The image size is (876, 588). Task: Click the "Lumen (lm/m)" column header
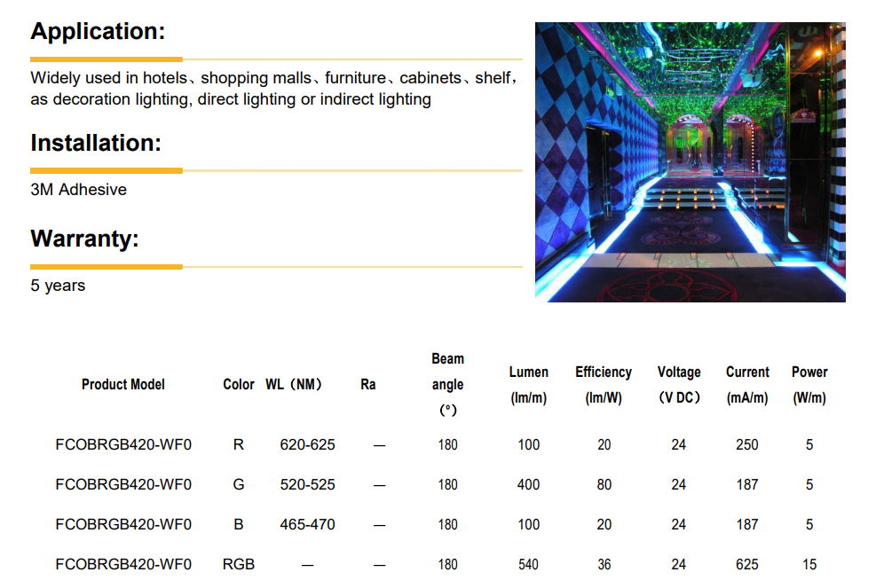click(528, 385)
